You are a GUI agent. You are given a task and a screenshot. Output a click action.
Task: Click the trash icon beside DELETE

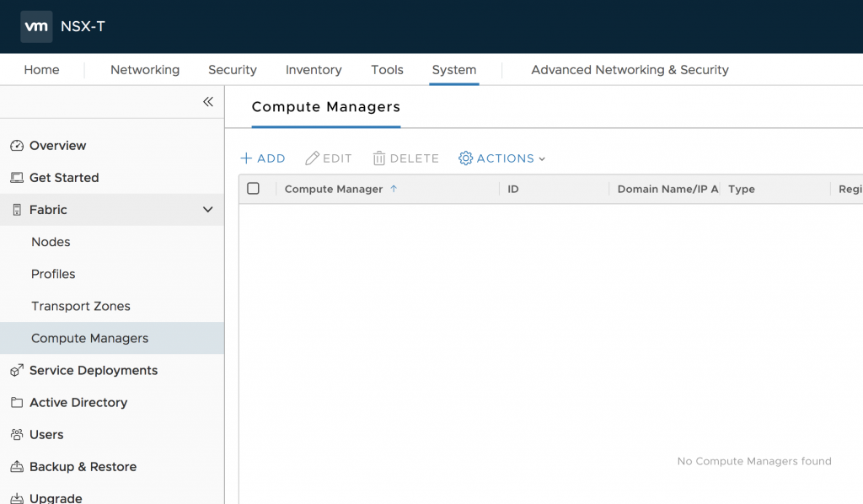[x=379, y=158]
